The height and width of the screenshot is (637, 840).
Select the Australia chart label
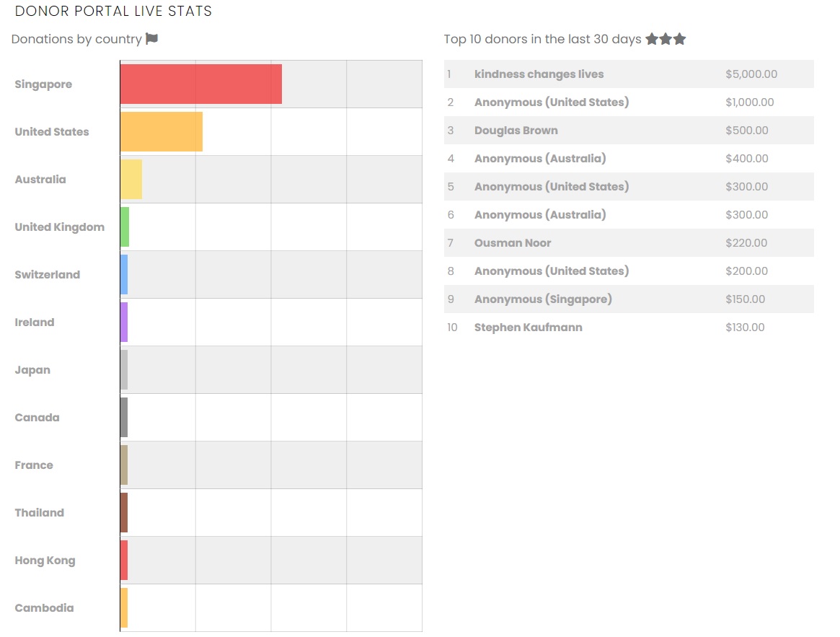(x=40, y=180)
